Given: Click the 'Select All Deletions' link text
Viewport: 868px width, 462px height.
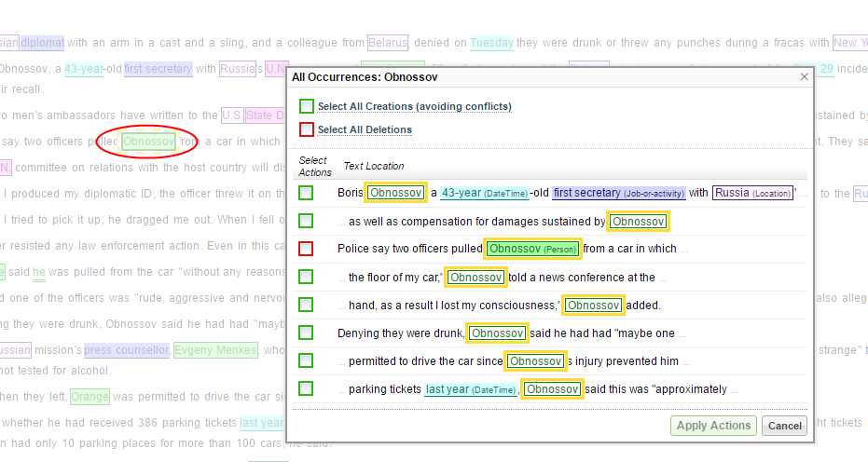Looking at the screenshot, I should pyautogui.click(x=365, y=129).
